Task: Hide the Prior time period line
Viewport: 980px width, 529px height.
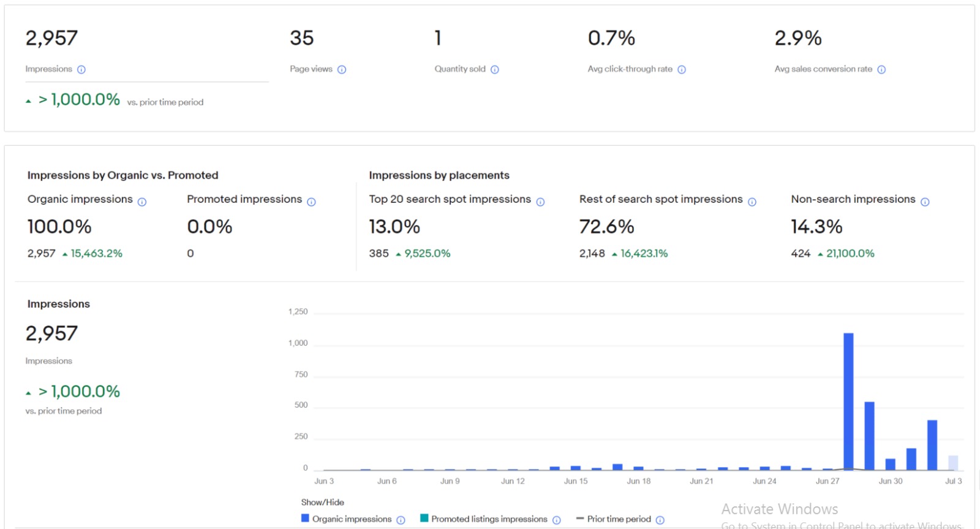Action: [619, 519]
